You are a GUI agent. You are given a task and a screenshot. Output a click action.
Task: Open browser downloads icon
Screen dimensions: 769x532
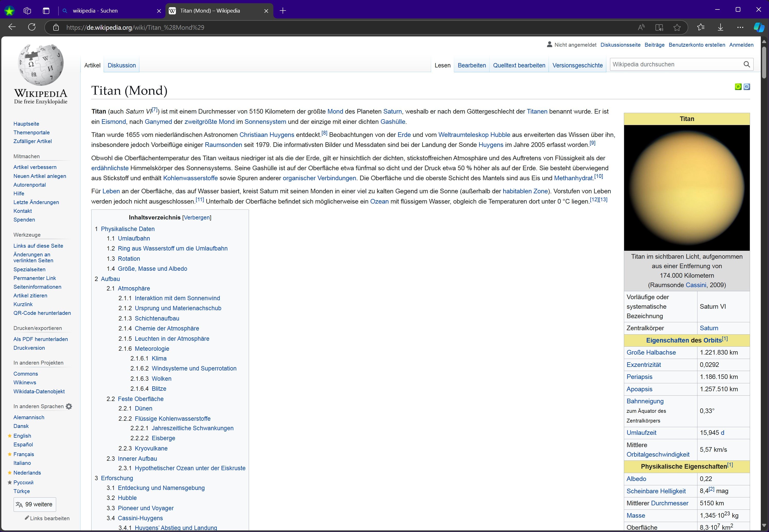720,27
